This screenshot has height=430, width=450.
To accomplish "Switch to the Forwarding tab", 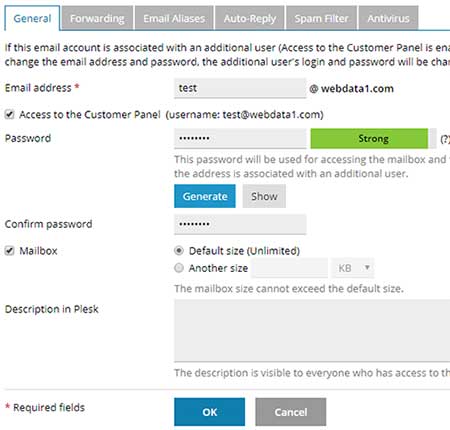I will click(x=97, y=18).
